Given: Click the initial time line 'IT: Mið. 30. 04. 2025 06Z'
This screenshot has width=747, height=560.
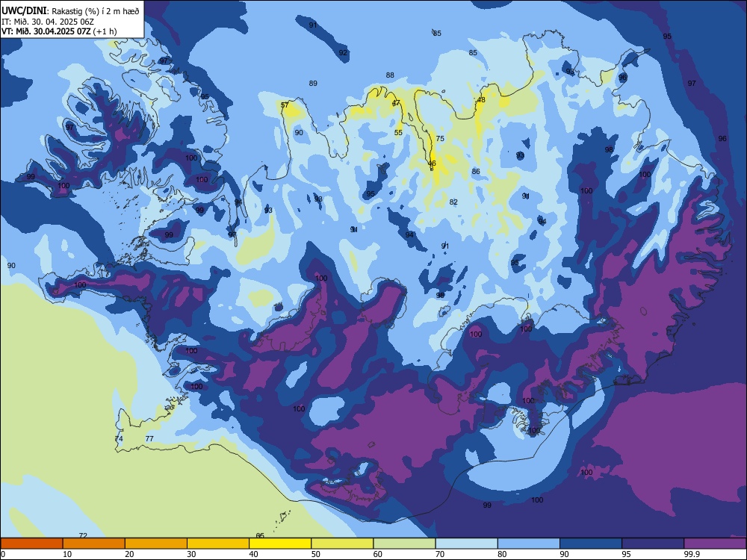Looking at the screenshot, I should [x=48, y=22].
